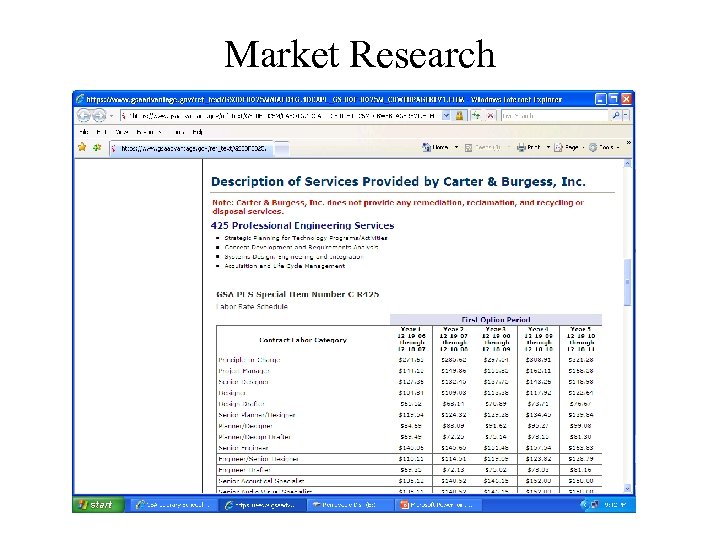This screenshot has height=540, width=720.
Task: Expand the toolbar overflow chevron
Action: (x=629, y=144)
